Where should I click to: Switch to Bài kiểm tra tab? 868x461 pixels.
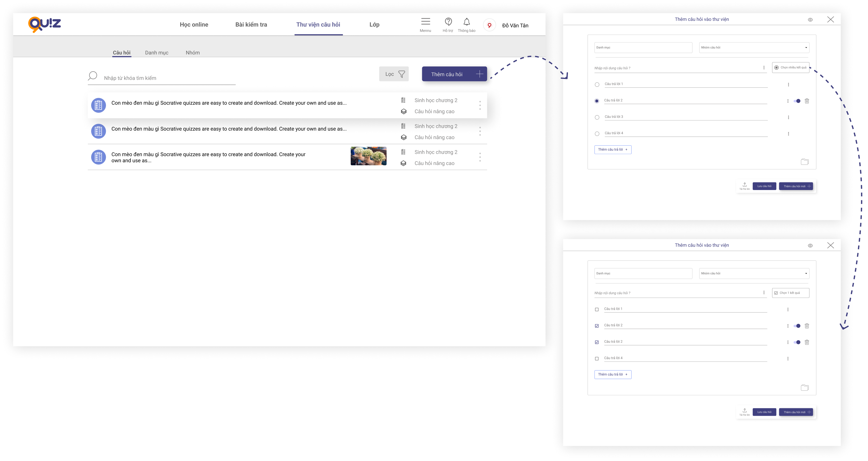pos(251,25)
